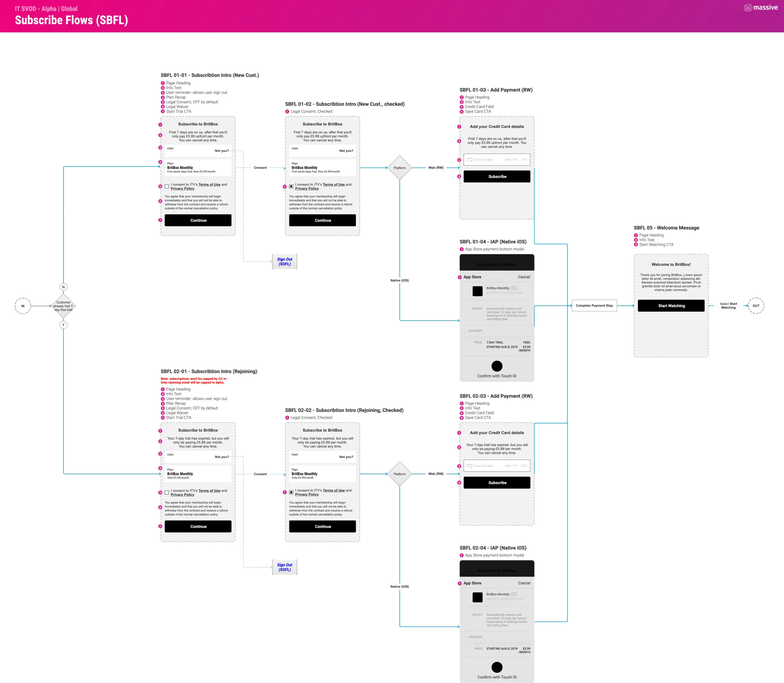784x683 pixels.
Task: Click the BritBox Monthly plan box in SBFL 02-02
Action: tap(323, 474)
